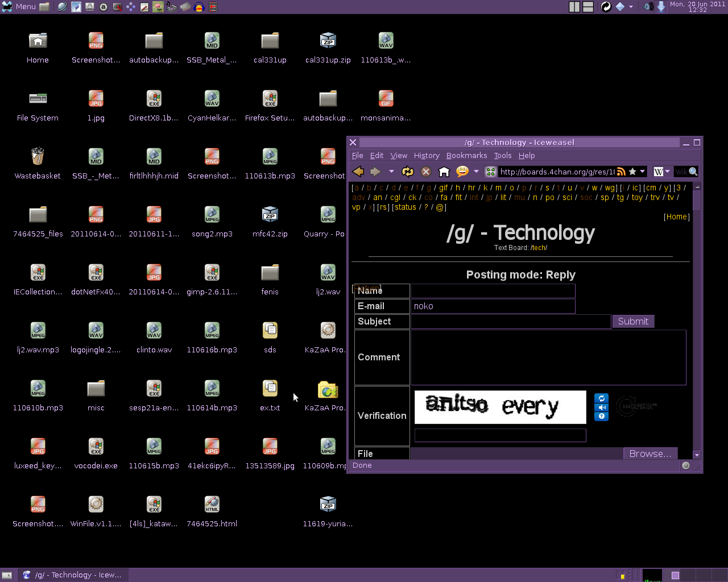
Task: Click the vertical tile window layout icon
Action: tap(574, 7)
